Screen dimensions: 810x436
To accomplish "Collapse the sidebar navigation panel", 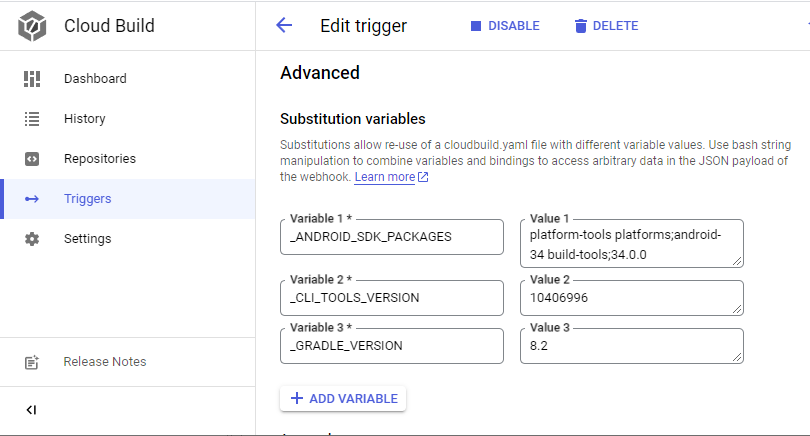I will coord(32,410).
